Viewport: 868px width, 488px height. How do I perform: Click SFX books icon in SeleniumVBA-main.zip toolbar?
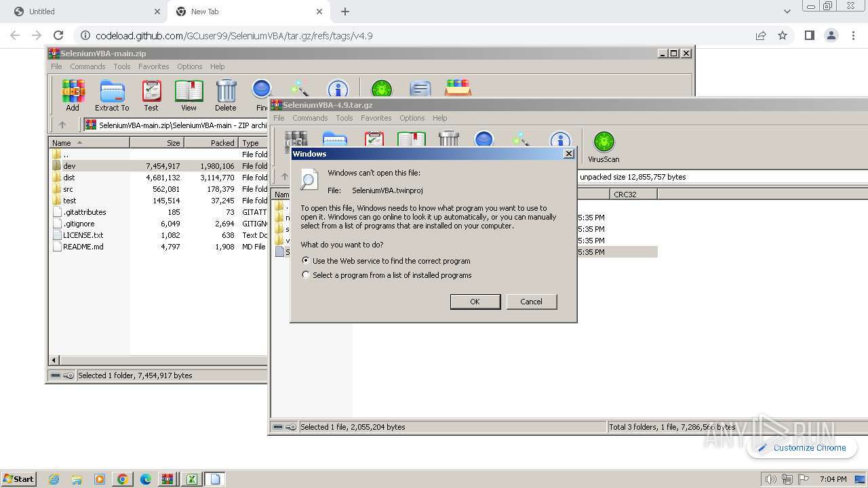tap(458, 88)
